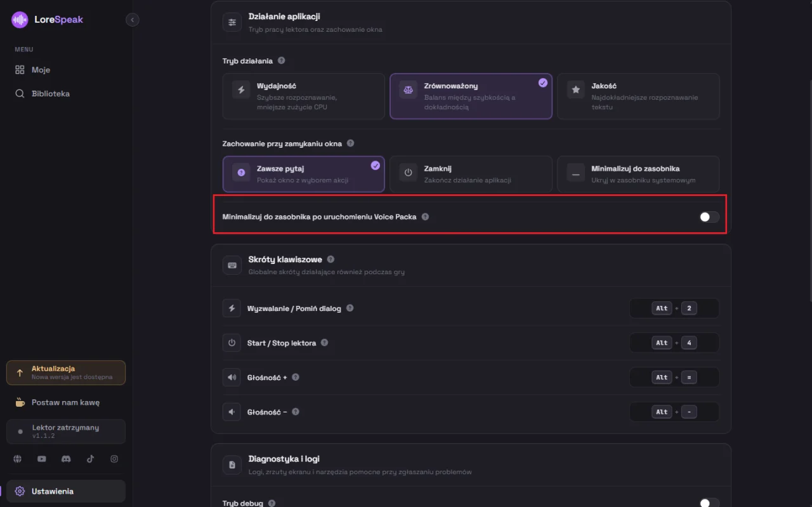812x507 pixels.
Task: Click help icon beside 'Tryb działania'
Action: point(282,61)
